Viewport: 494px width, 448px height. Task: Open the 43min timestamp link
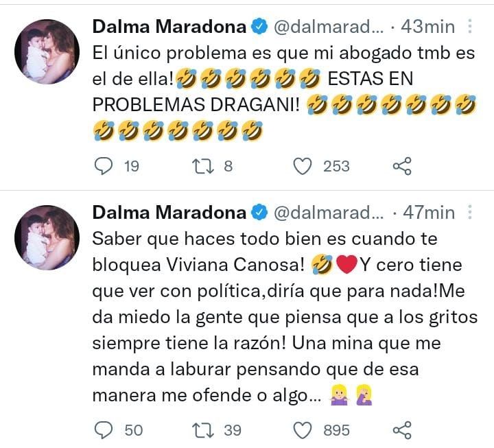pos(429,27)
